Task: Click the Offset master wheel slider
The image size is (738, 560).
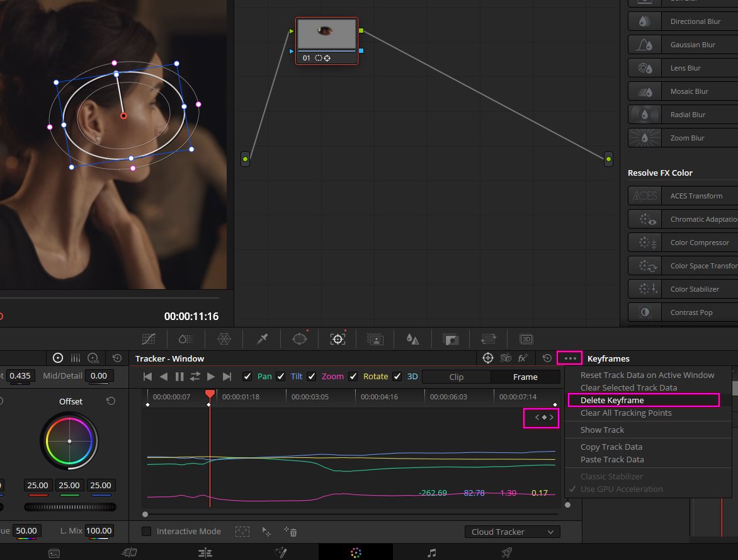Action: (x=70, y=507)
